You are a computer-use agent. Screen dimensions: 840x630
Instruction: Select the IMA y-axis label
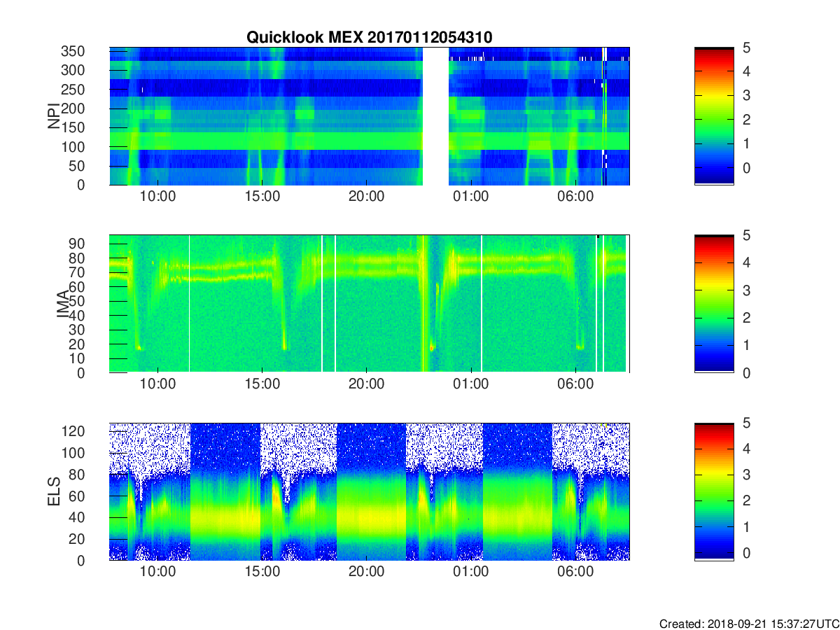[x=64, y=304]
